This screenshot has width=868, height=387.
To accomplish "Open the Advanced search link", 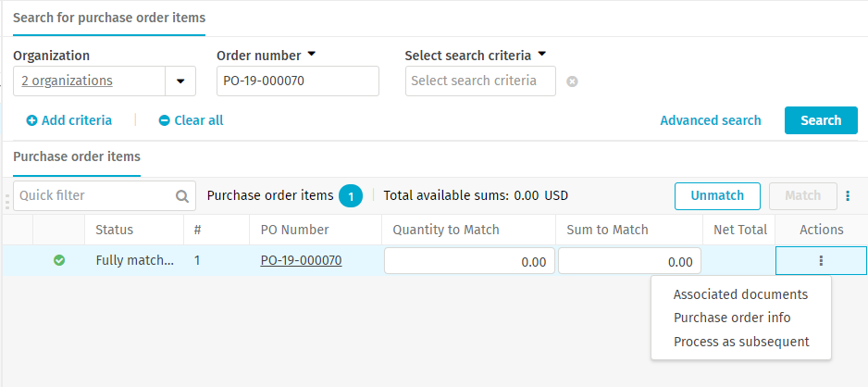I will tap(711, 120).
